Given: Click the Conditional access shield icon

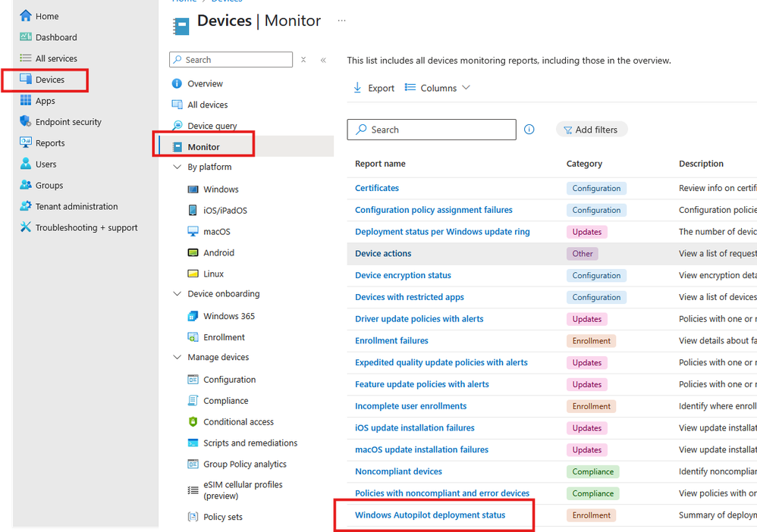Looking at the screenshot, I should point(193,422).
